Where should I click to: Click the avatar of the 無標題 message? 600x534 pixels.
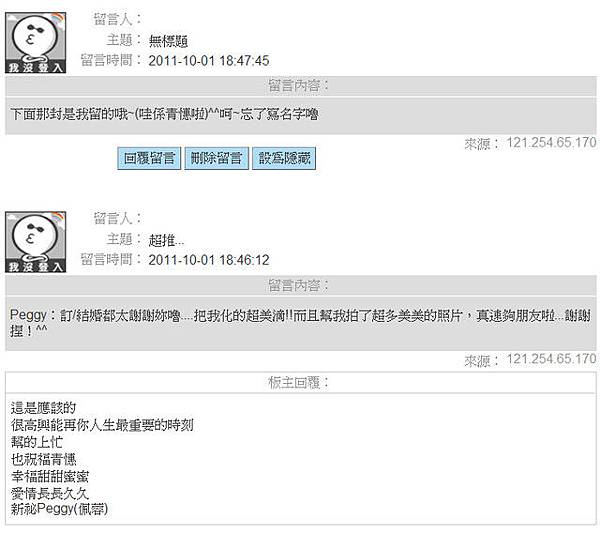pyautogui.click(x=36, y=42)
